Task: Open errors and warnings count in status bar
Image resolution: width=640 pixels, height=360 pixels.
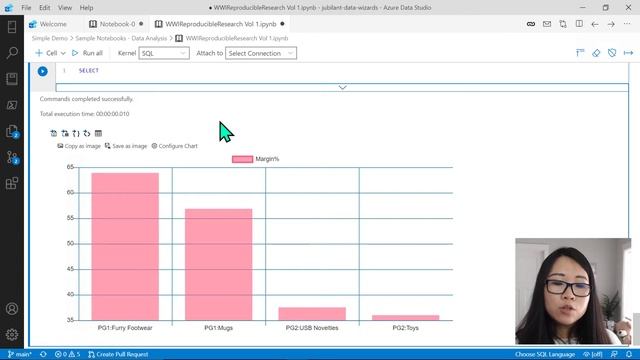Action: click(68, 354)
